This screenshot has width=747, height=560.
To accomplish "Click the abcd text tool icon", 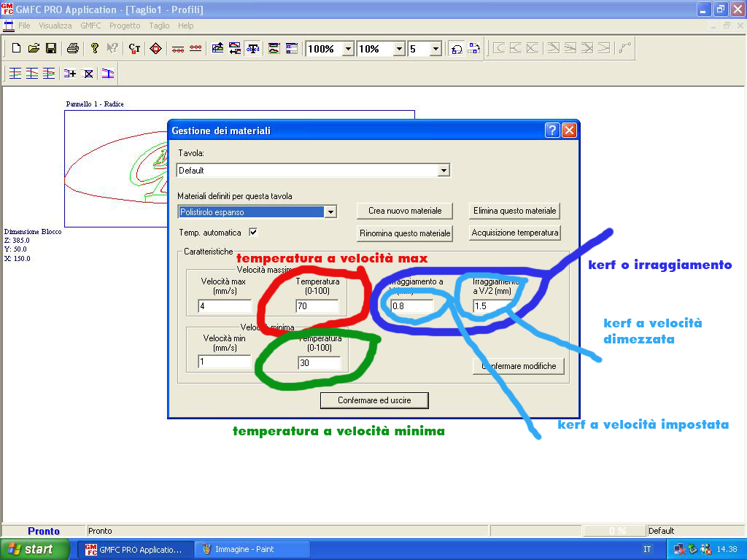I will tap(253, 49).
